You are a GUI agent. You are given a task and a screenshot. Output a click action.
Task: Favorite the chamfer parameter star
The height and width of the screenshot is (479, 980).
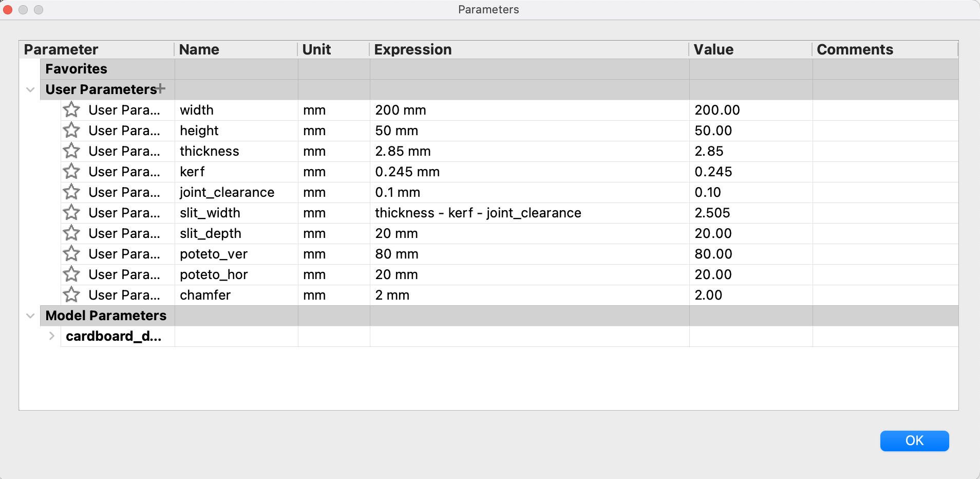[71, 295]
